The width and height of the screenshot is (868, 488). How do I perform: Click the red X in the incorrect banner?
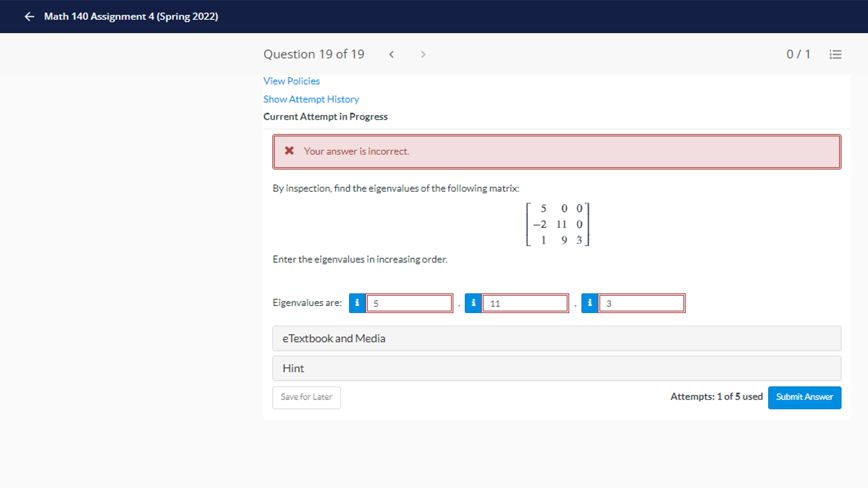[289, 151]
